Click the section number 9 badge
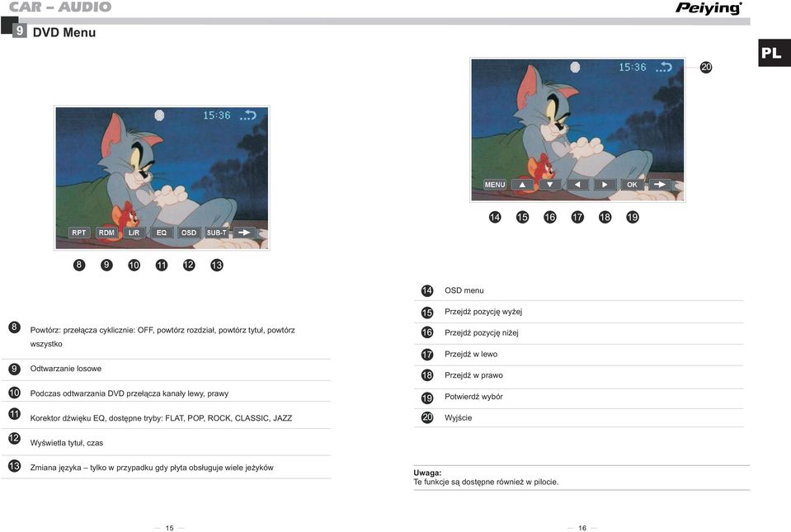 pyautogui.click(x=19, y=31)
